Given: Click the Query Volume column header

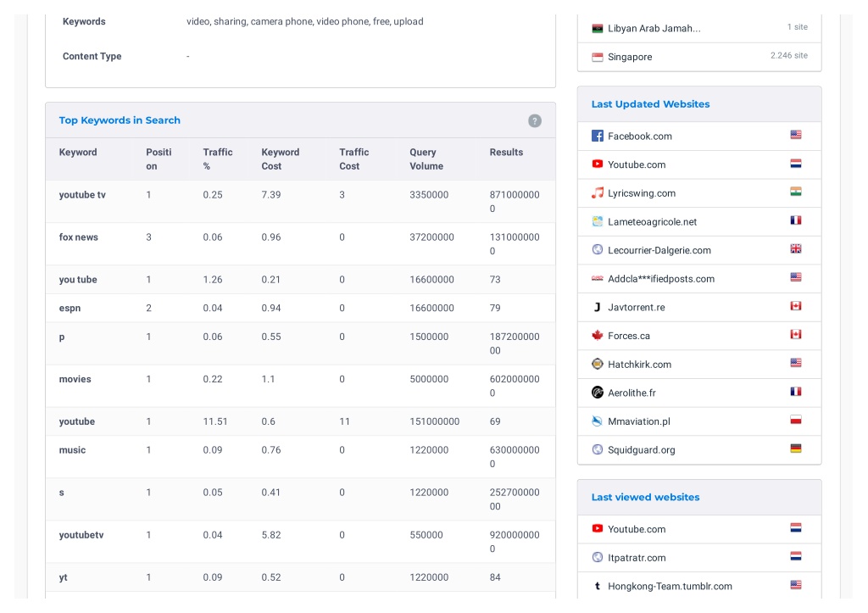Looking at the screenshot, I should pos(426,159).
